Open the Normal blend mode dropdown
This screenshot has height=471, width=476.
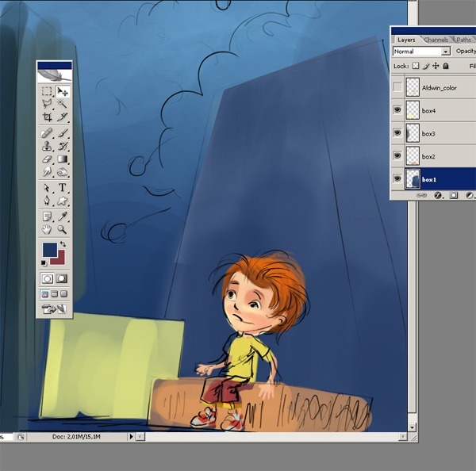click(445, 52)
